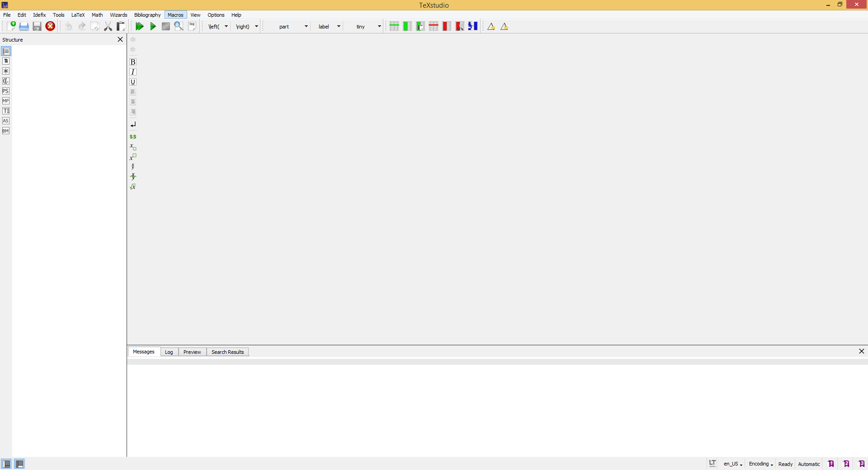Close the Structure panel
This screenshot has height=470, width=868.
[120, 39]
